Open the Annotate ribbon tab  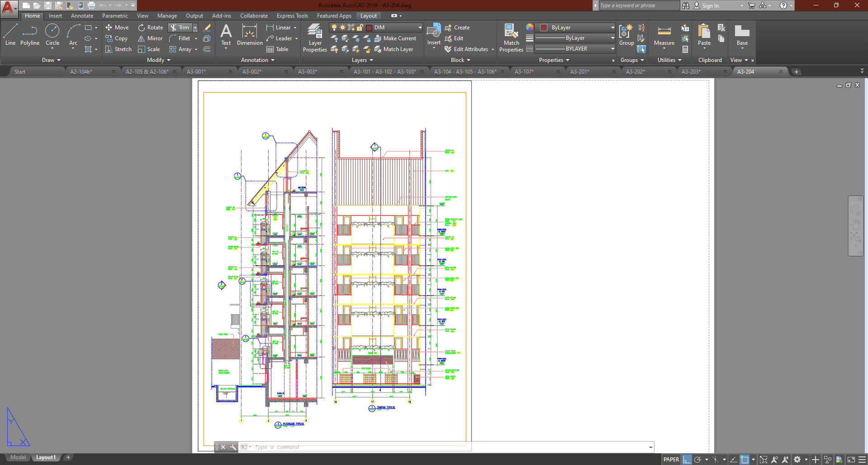point(82,16)
